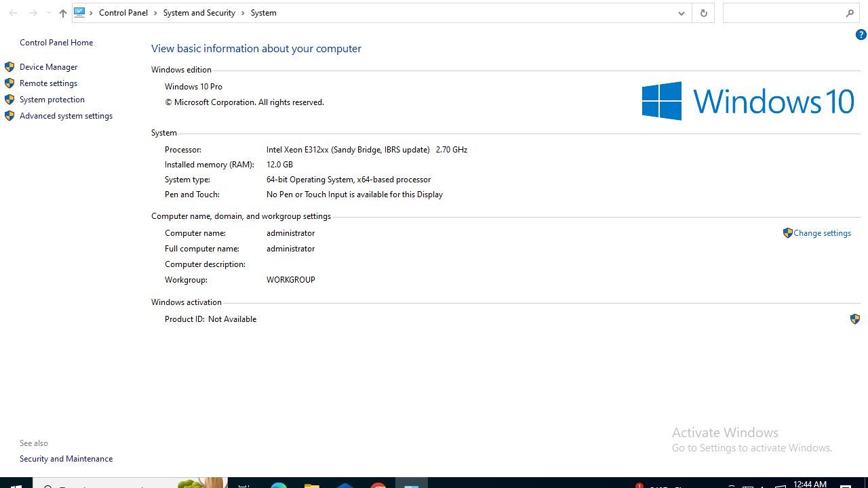This screenshot has height=488, width=868.
Task: Expand the address bar history dropdown
Action: 681,13
